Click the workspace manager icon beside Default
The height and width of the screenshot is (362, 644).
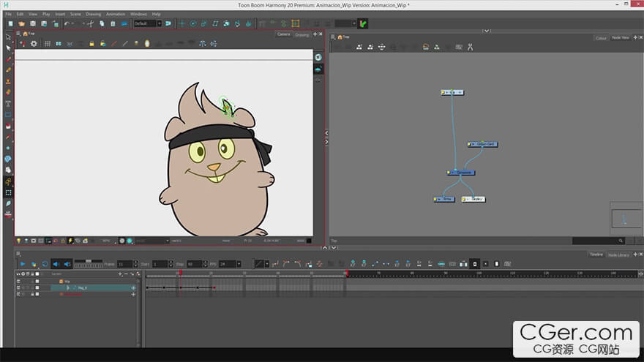(168, 24)
